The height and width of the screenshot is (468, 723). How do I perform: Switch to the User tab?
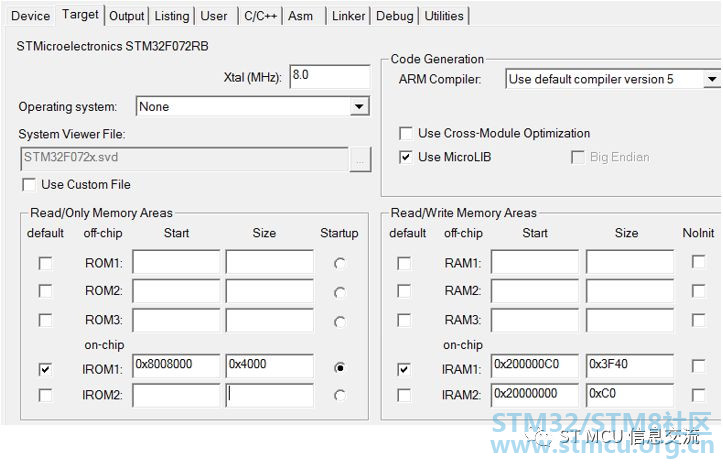pos(213,16)
